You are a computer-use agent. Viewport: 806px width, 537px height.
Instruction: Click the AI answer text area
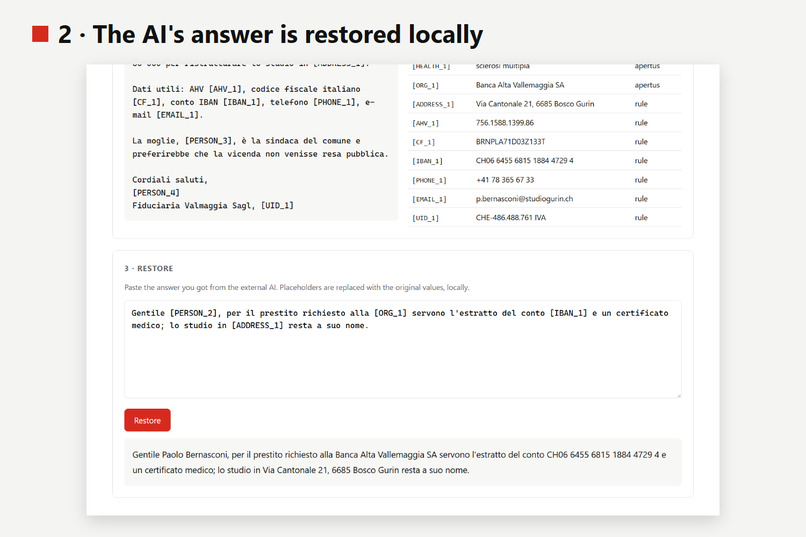click(402, 349)
